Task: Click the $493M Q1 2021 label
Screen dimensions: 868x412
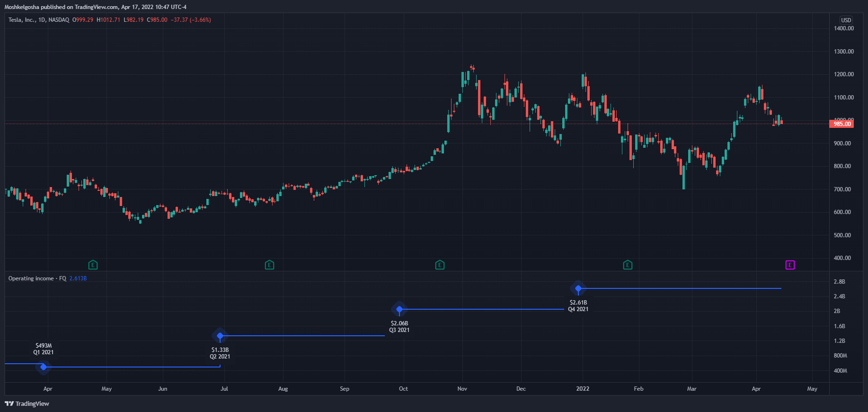Action: click(44, 349)
